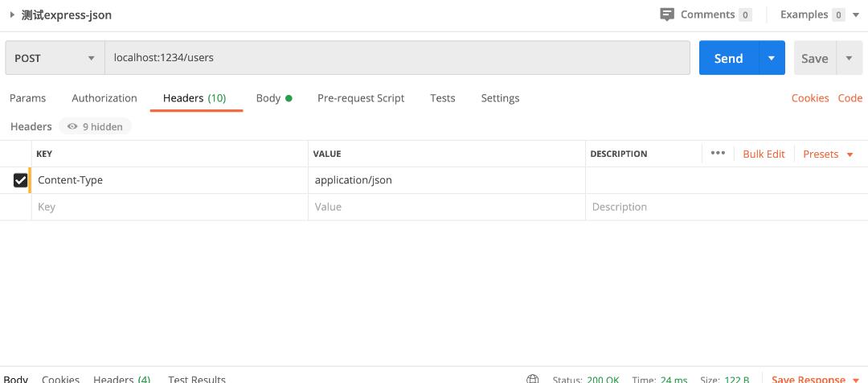868x383 pixels.
Task: Click the empty Key input cell
Action: pos(169,207)
